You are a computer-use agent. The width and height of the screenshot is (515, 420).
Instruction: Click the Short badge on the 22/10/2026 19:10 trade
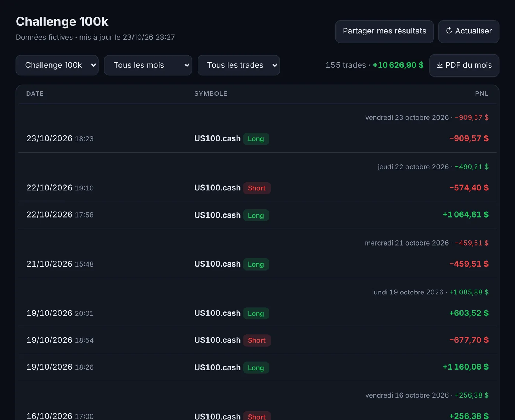click(257, 188)
